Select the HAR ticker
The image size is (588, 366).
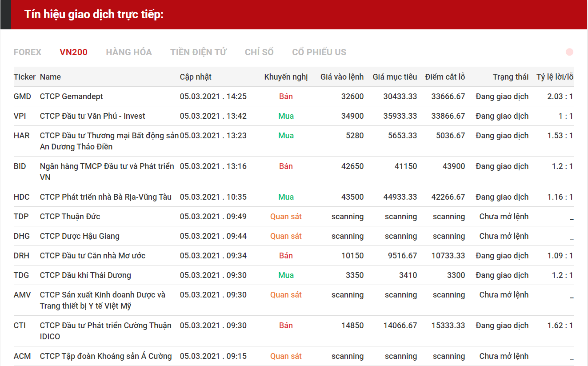[21, 136]
